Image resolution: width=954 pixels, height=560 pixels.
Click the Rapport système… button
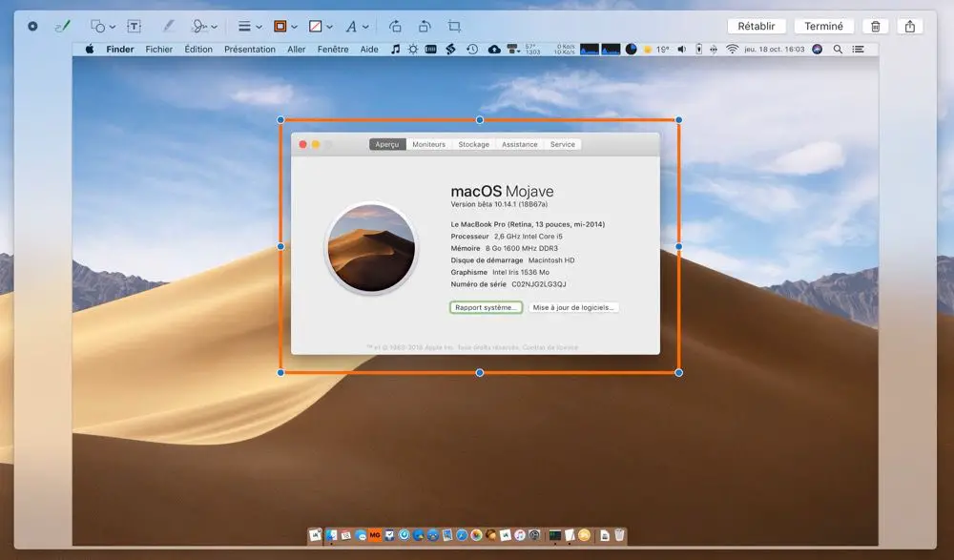point(487,307)
